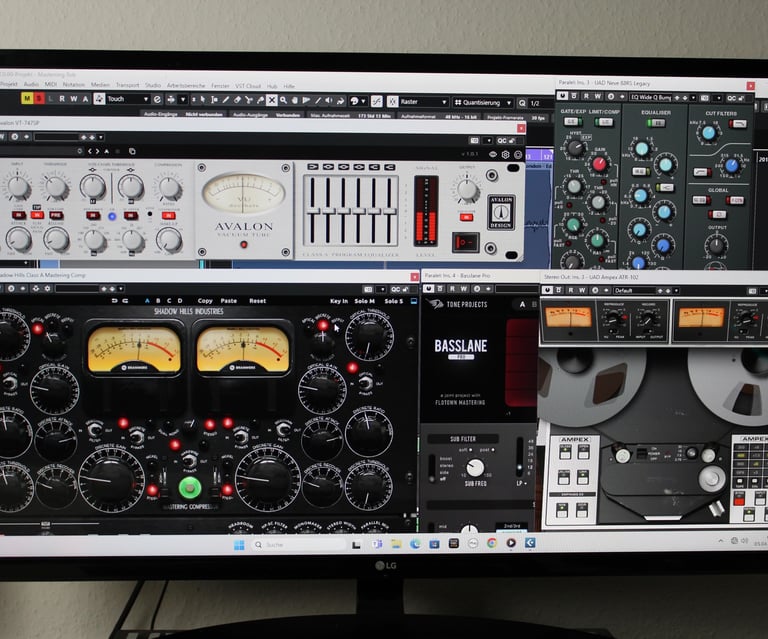The height and width of the screenshot is (639, 768).
Task: Open the Raster snap type dropdown
Action: (x=424, y=102)
